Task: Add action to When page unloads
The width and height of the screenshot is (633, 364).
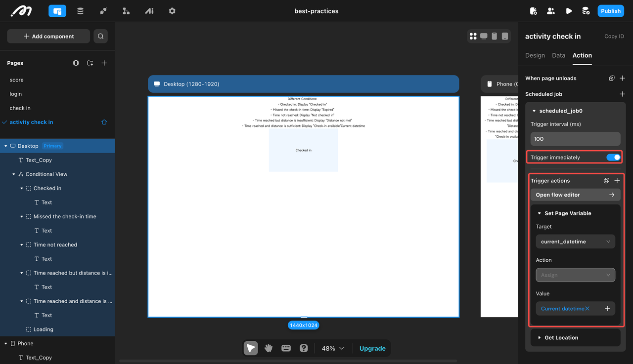Action: click(x=623, y=78)
